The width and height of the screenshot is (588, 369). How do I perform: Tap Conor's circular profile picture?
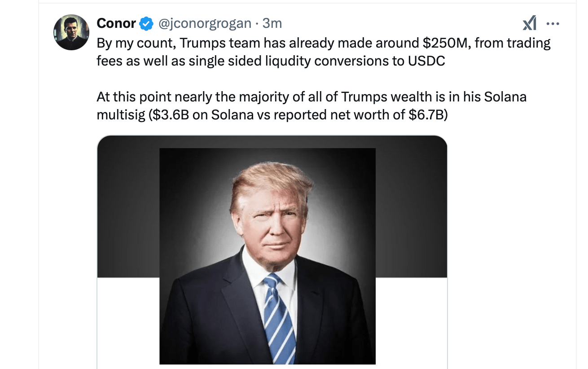tap(71, 31)
